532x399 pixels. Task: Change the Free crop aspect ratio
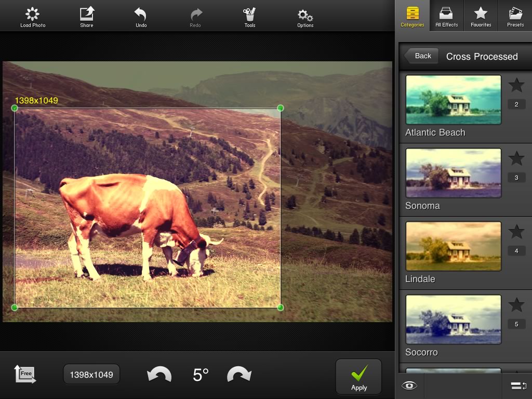click(25, 374)
